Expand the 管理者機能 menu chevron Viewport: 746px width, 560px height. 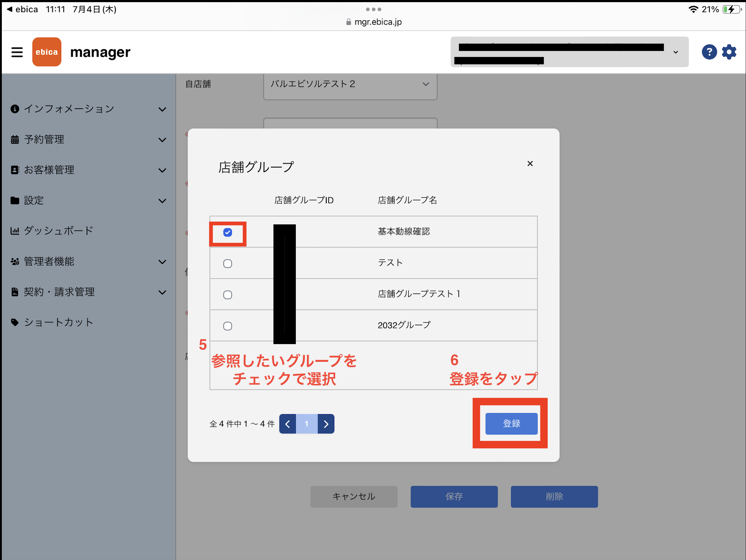pos(162,262)
